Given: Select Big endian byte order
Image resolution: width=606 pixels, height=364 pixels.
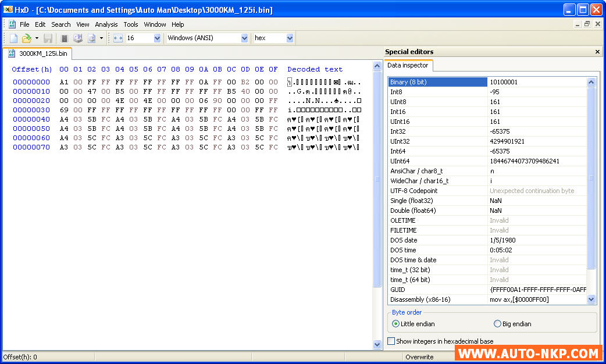Looking at the screenshot, I should click(512, 324).
